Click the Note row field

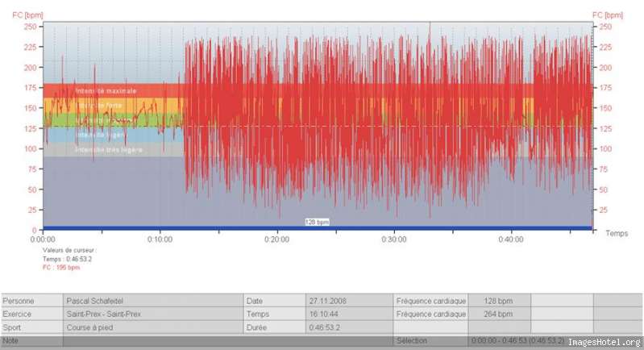tap(227, 340)
